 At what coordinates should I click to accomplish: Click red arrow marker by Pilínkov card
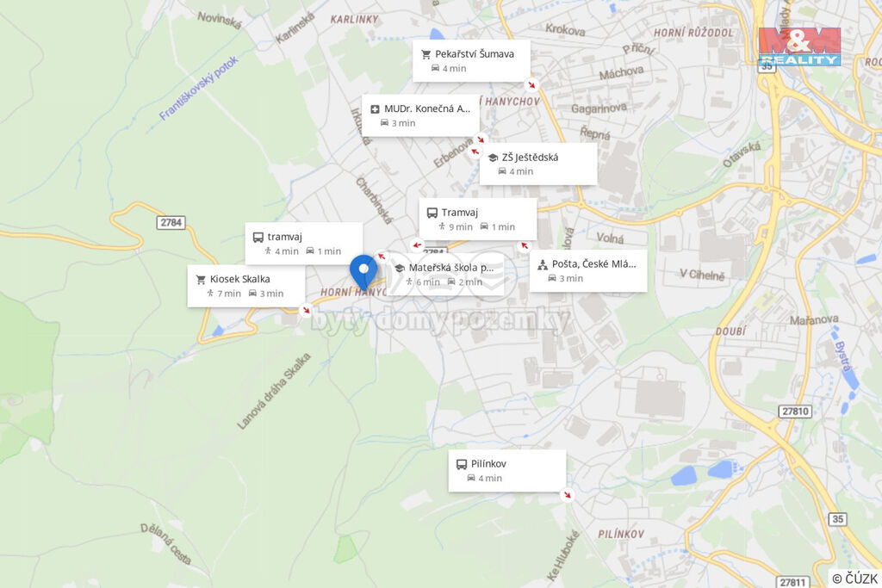[567, 495]
